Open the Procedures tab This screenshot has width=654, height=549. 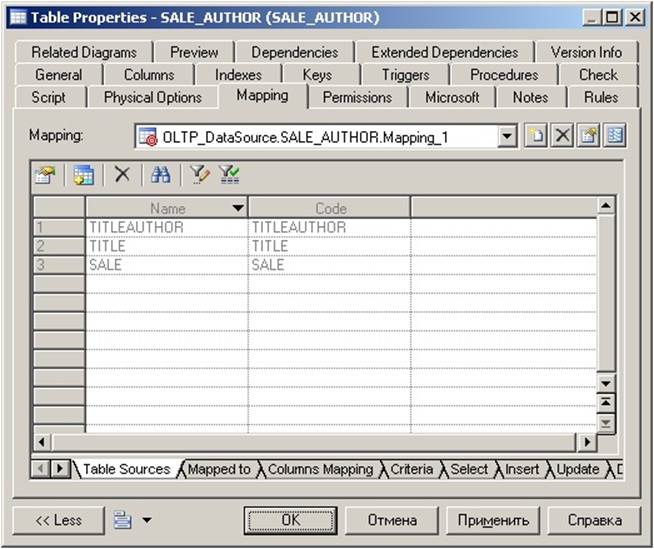(x=504, y=75)
